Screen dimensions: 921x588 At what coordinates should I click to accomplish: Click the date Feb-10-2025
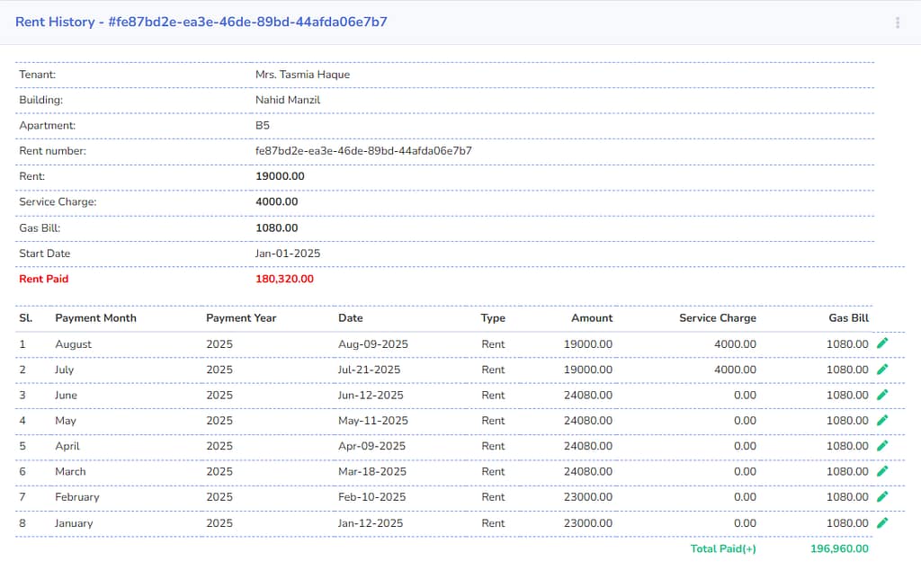371,497
